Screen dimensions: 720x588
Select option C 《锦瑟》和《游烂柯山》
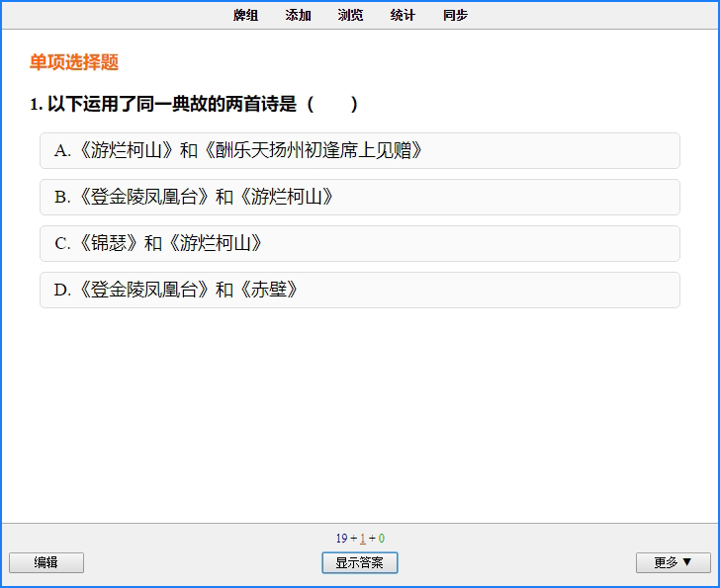360,243
